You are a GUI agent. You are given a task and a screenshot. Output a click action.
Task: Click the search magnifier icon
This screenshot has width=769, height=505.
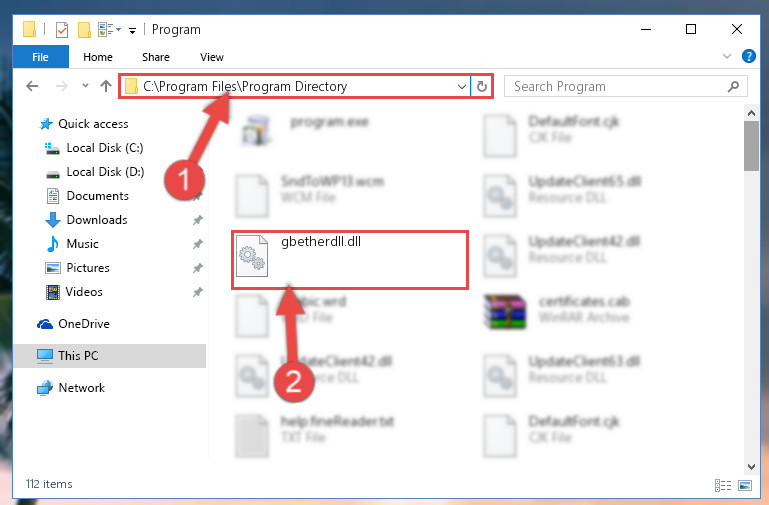733,86
